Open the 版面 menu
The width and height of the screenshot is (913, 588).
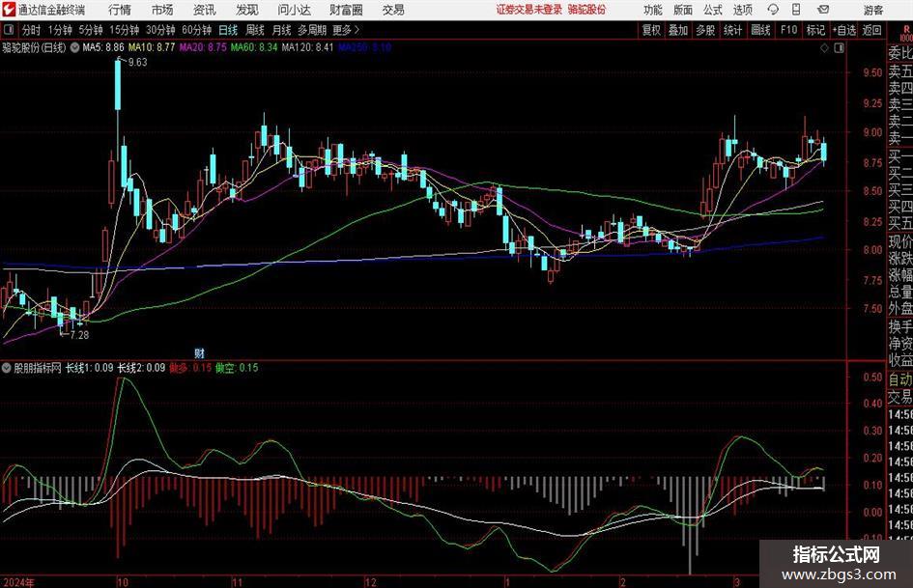tap(683, 10)
